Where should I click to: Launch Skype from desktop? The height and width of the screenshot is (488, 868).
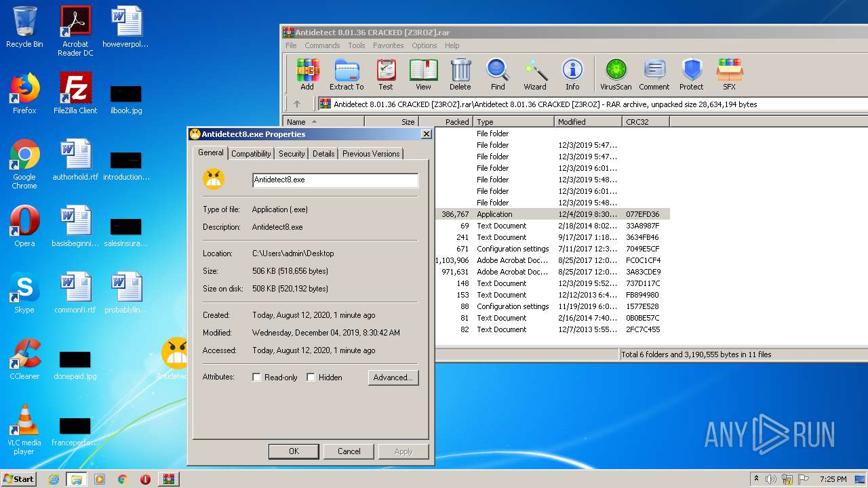(24, 293)
